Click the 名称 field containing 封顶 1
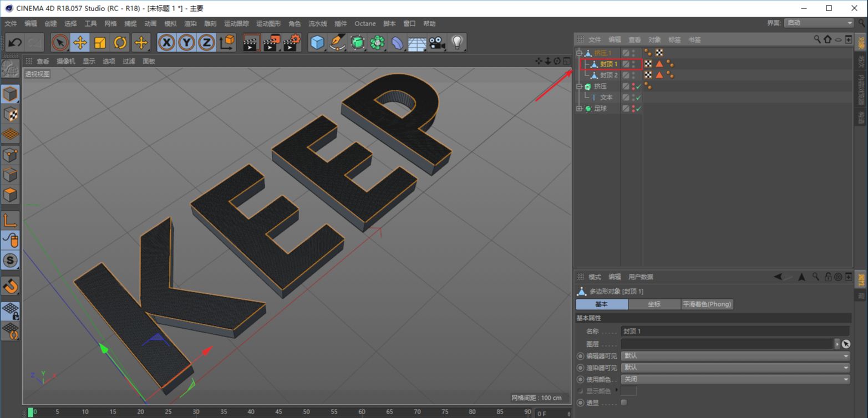Screen dimensions: 868x418 click(x=735, y=332)
